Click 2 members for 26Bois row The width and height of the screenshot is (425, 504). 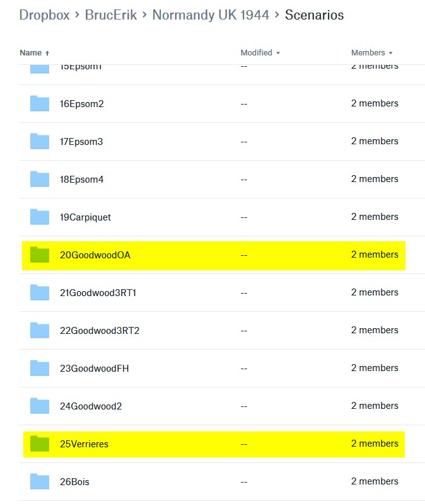coord(375,482)
